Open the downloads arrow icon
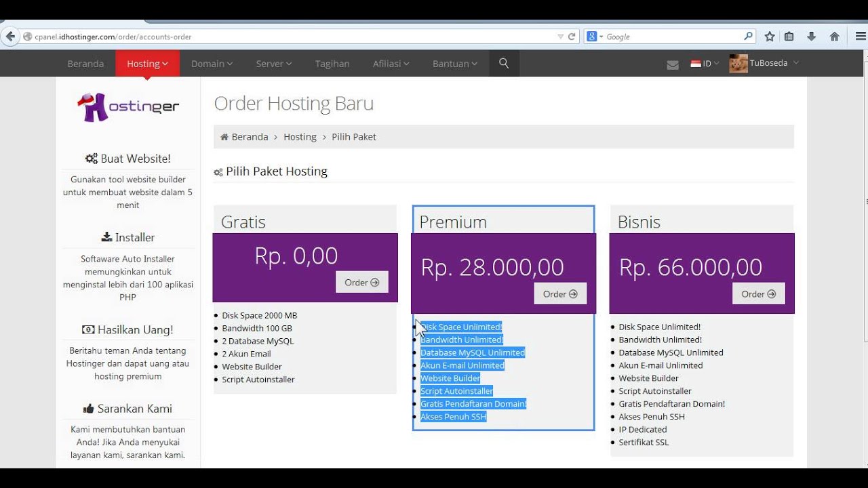868x488 pixels. 811,37
